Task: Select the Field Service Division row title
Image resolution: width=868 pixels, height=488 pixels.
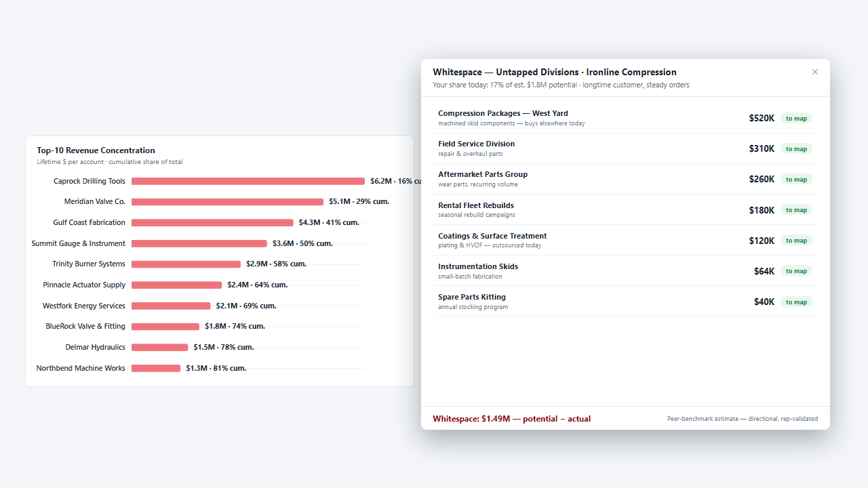Action: pos(477,144)
